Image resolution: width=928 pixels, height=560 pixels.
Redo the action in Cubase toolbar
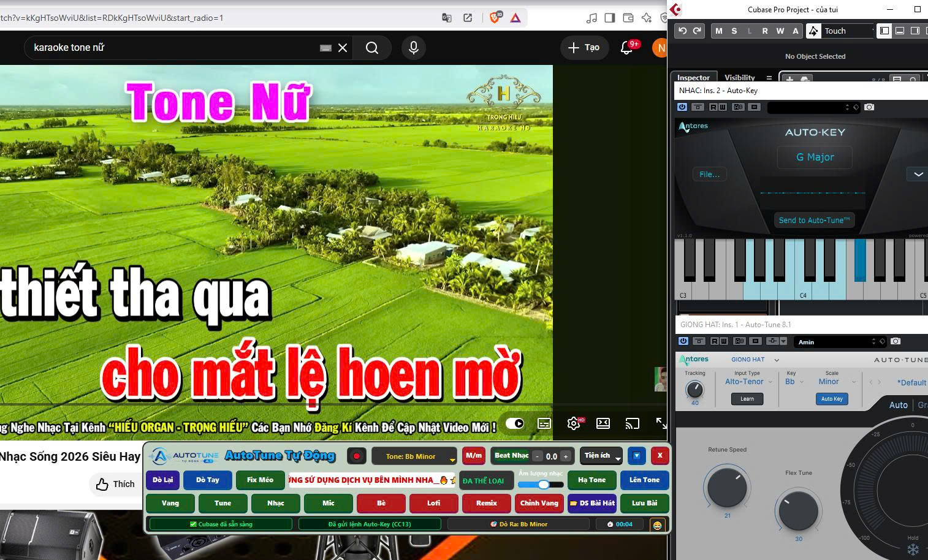click(697, 31)
